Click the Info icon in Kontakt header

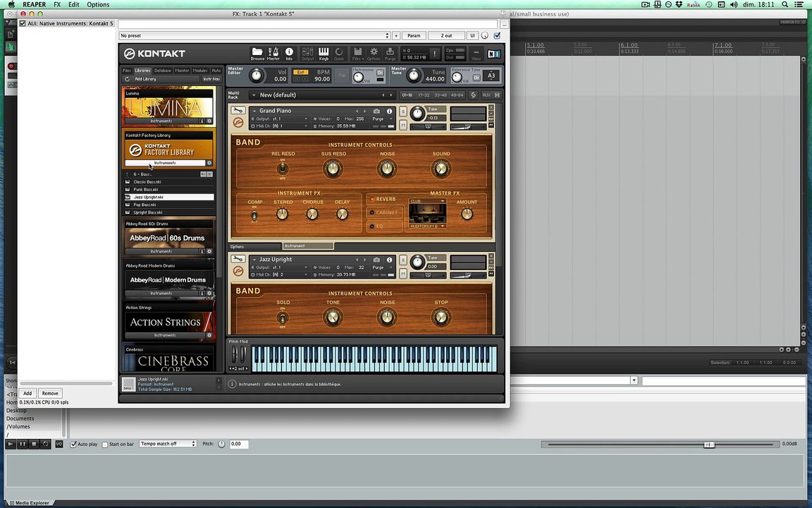coord(289,54)
